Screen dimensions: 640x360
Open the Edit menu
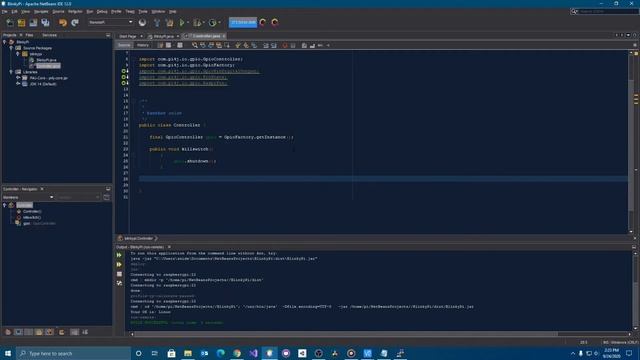tap(14, 11)
